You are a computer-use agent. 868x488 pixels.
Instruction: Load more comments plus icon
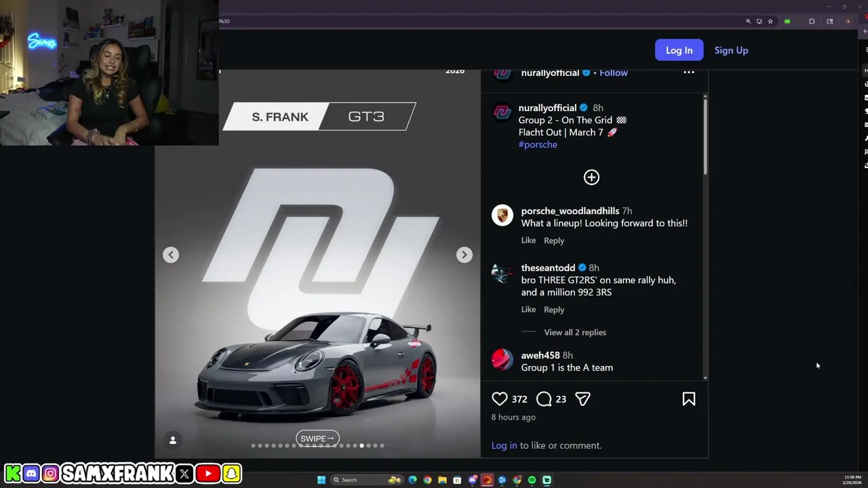(591, 178)
